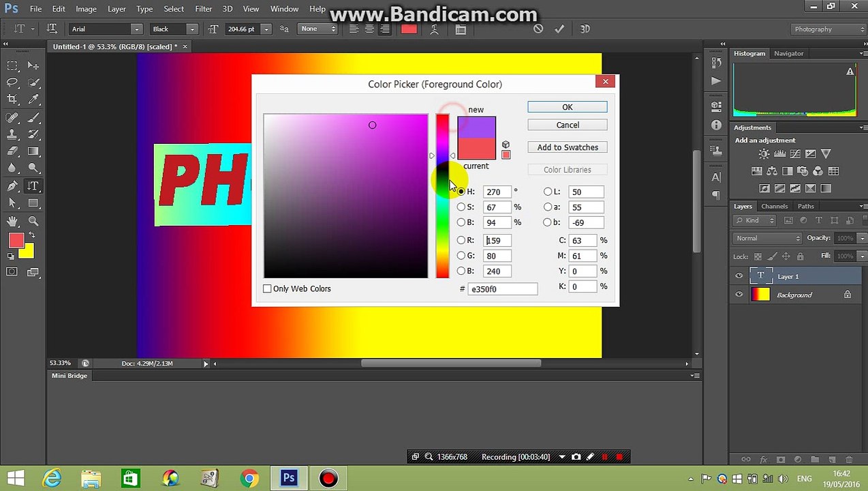Screen dimensions: 868x491
Task: Select the R red radio button
Action: pos(461,240)
